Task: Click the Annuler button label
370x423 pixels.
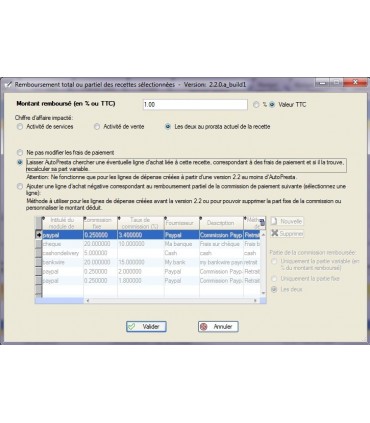Action: tap(223, 327)
